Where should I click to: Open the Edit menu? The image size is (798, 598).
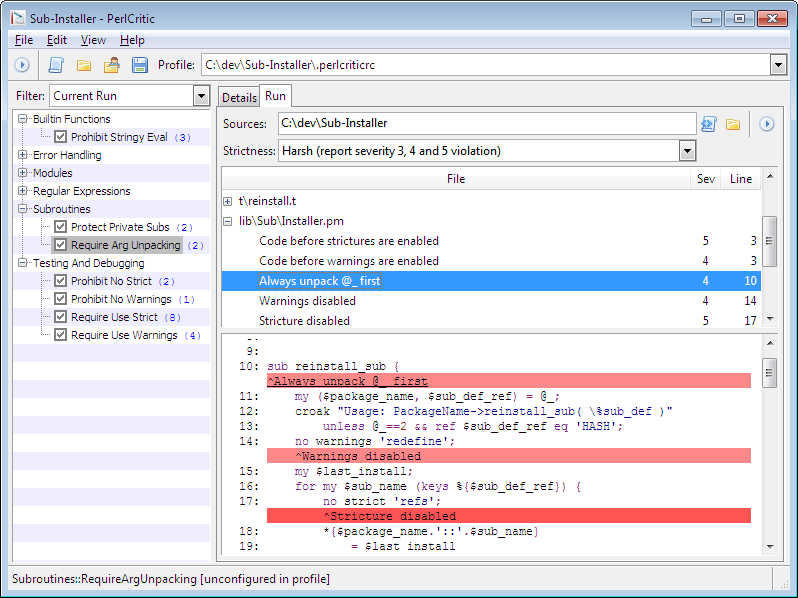(x=56, y=40)
